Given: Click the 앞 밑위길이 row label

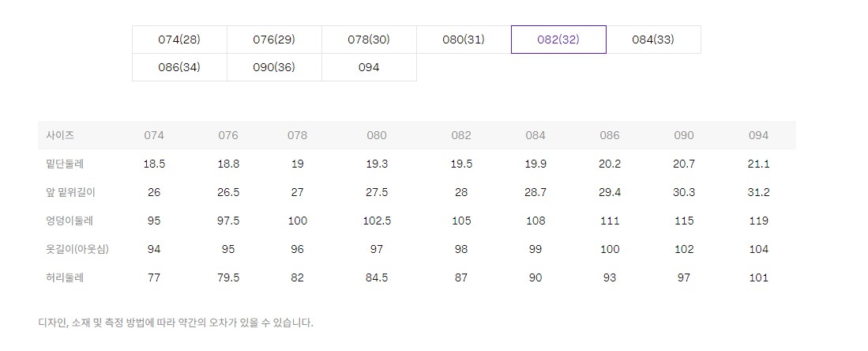Looking at the screenshot, I should click(71, 192).
